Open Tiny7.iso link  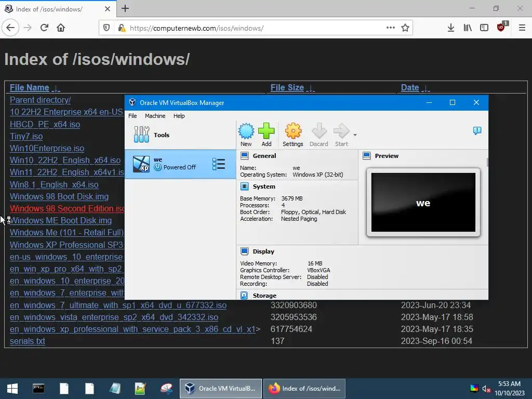point(26,137)
